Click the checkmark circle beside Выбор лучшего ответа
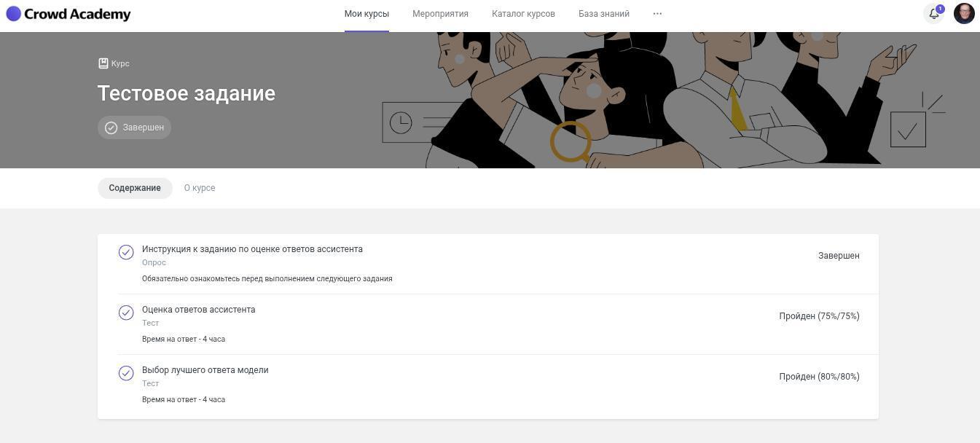 click(x=126, y=373)
